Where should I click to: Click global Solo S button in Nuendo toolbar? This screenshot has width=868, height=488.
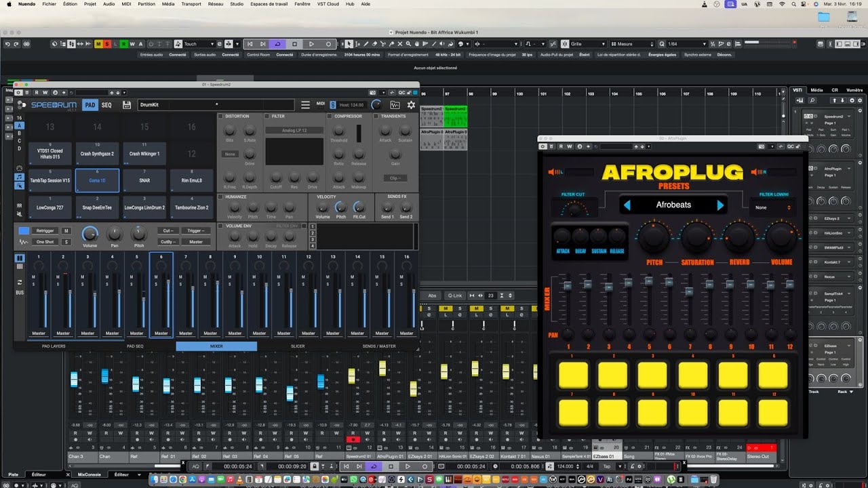coord(106,44)
